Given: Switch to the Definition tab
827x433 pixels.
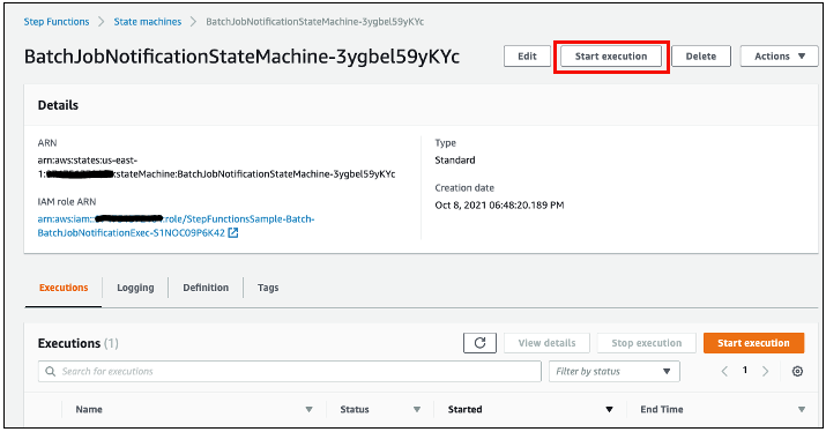Looking at the screenshot, I should tap(206, 287).
